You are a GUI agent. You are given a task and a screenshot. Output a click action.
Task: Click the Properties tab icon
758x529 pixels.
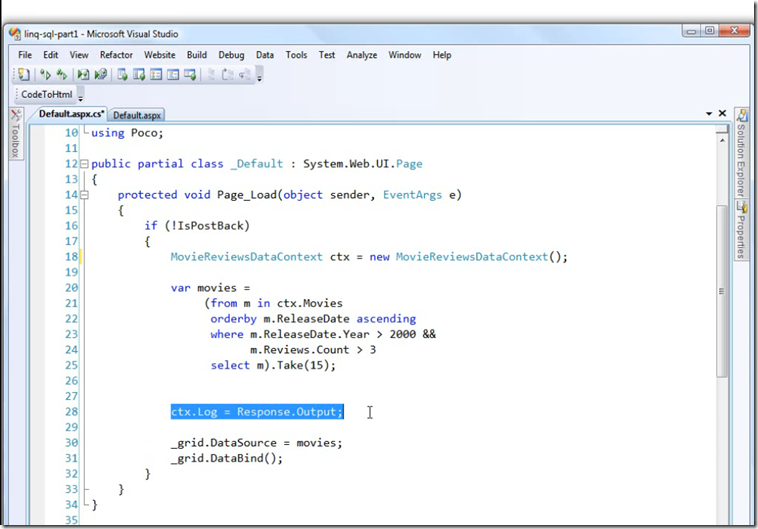[741, 206]
